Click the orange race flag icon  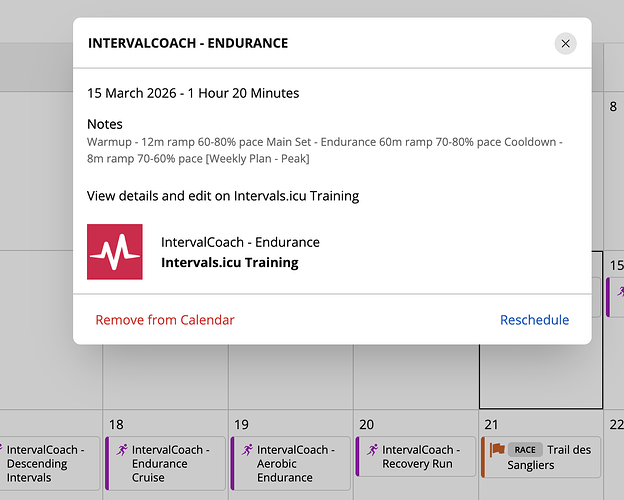497,450
